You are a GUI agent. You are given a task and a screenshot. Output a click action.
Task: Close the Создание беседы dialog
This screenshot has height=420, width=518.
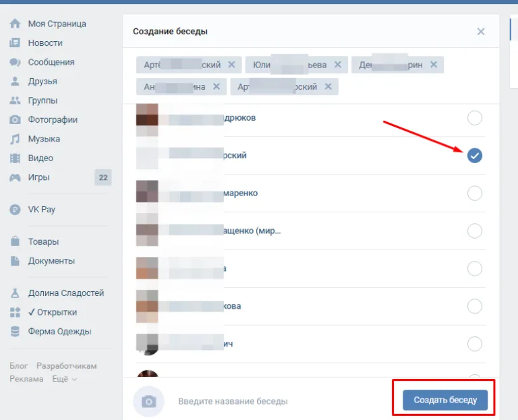point(481,32)
